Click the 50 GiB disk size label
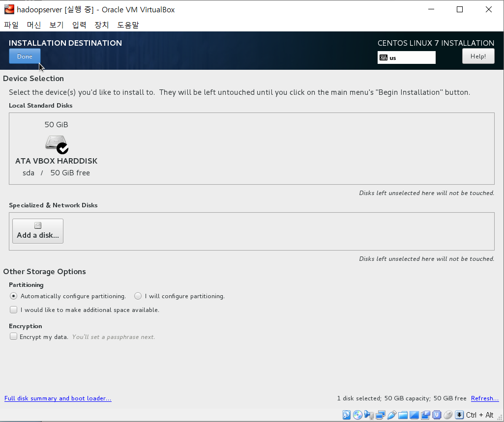 [x=56, y=125]
